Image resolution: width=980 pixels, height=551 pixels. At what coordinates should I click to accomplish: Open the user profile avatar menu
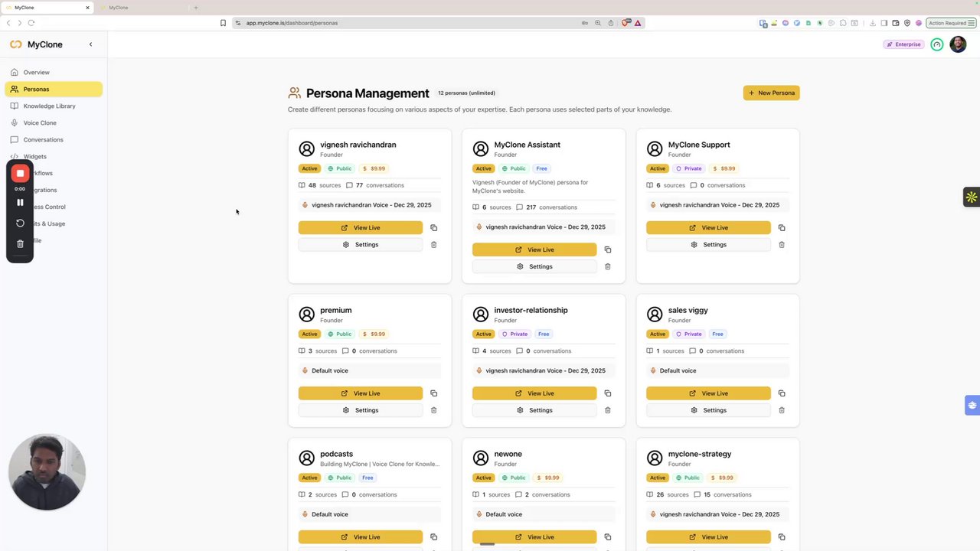click(958, 44)
